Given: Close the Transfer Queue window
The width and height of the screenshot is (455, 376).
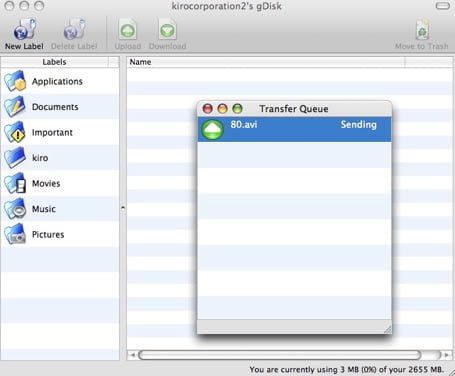Looking at the screenshot, I should pyautogui.click(x=208, y=109).
